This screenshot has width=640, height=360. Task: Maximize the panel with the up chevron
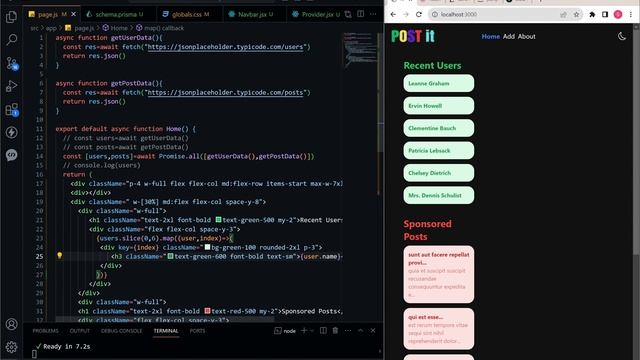pyautogui.click(x=360, y=331)
